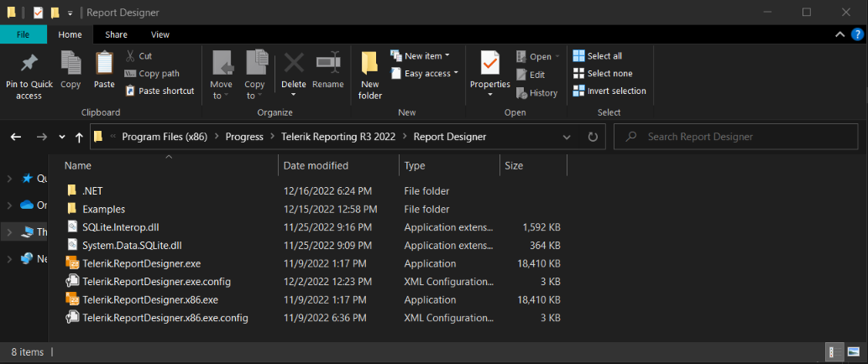Viewport: 868px width, 364px height.
Task: Expand OneDrive tree node
Action: [9, 205]
